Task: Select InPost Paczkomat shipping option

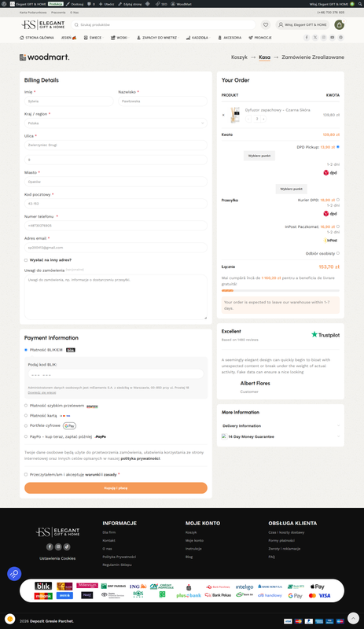Action: click(338, 226)
